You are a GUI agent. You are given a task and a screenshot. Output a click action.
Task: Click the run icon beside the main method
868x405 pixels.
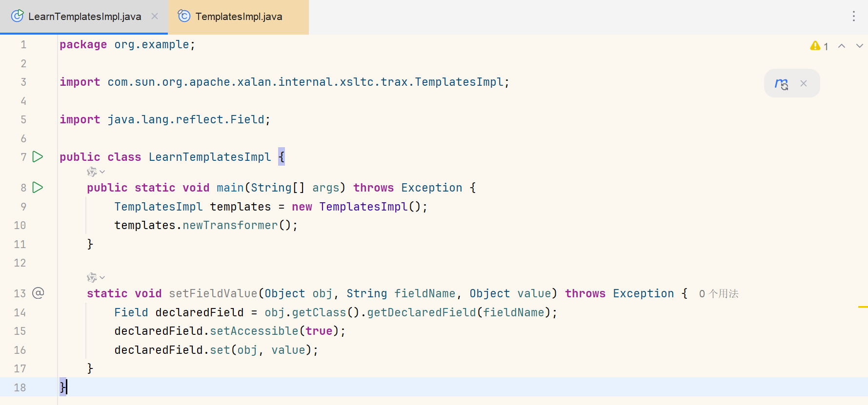[x=38, y=188]
